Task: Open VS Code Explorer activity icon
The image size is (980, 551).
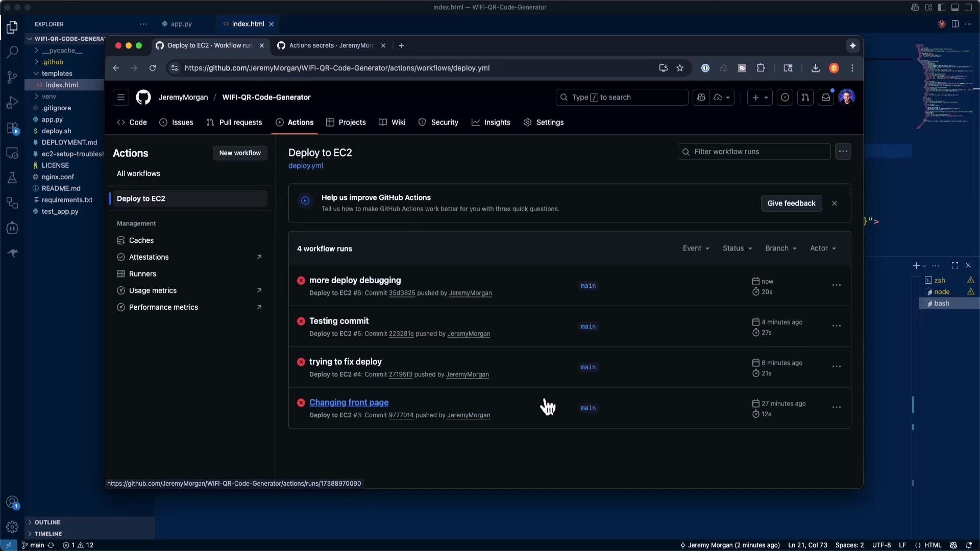Action: (x=12, y=27)
